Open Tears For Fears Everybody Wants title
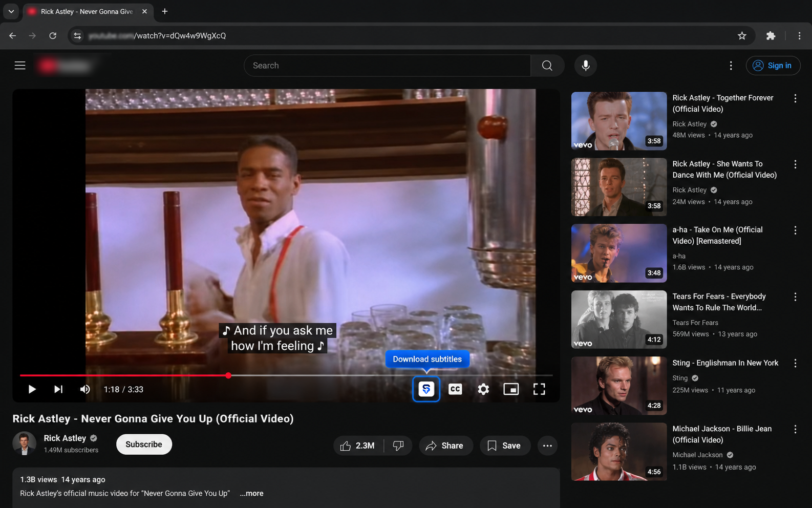 click(x=719, y=302)
